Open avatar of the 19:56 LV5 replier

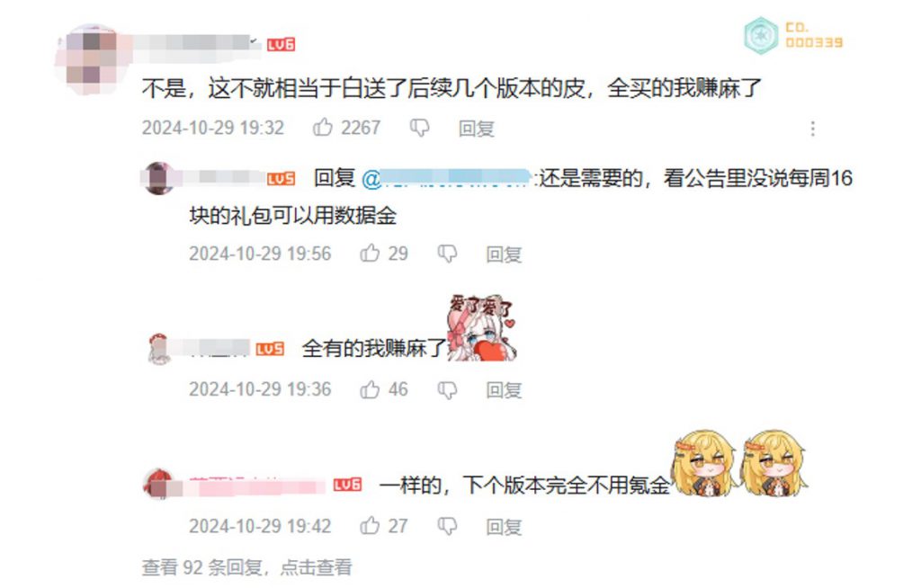(x=158, y=178)
